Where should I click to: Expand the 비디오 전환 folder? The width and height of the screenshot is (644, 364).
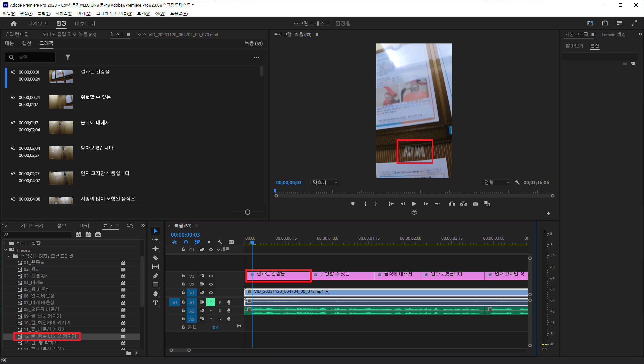tap(5, 243)
